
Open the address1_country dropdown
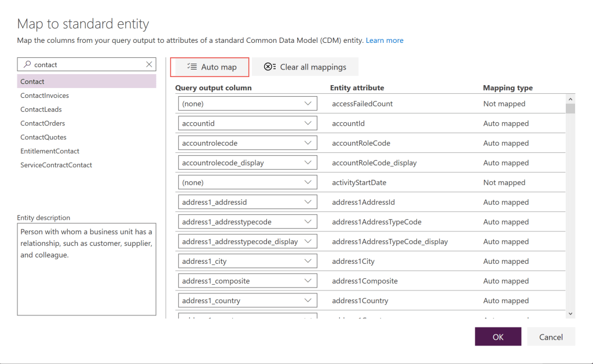pyautogui.click(x=308, y=300)
